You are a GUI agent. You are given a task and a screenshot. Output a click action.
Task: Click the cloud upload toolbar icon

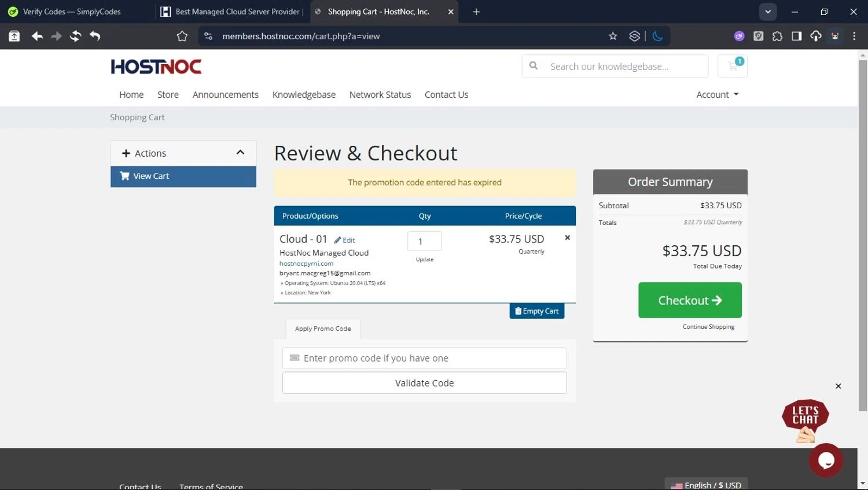click(815, 36)
